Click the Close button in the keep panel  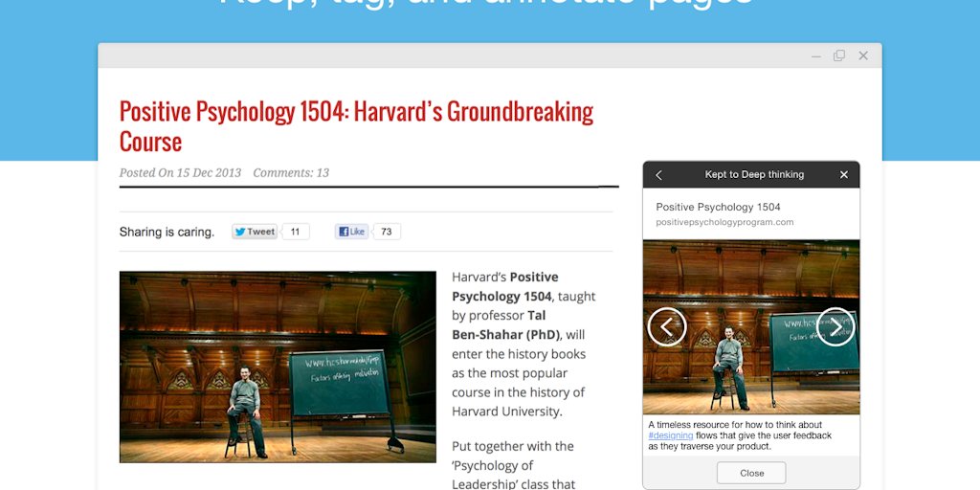click(751, 473)
